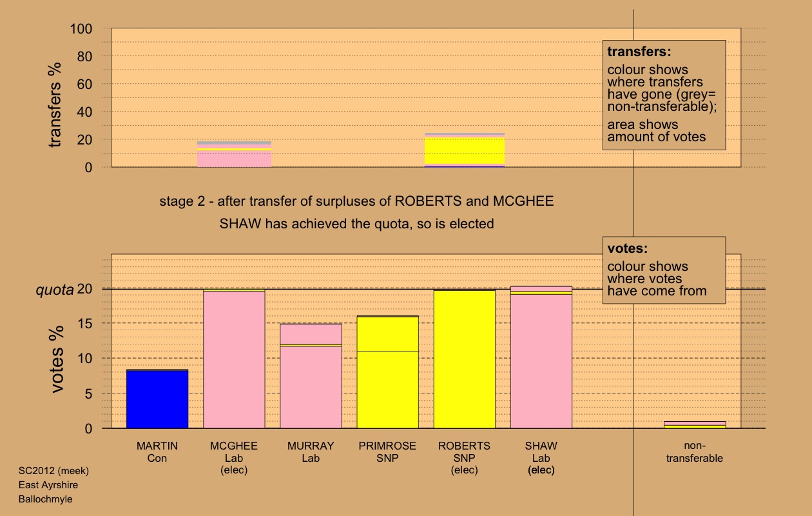The width and height of the screenshot is (812, 516).
Task: Click the yellow ROBERTS votes bar
Action: [x=465, y=359]
